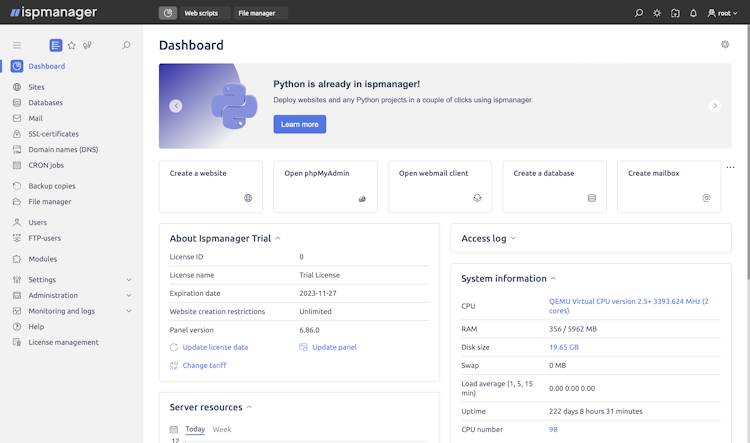Viewport: 750px width, 443px height.
Task: Collapse sidebar with hamburger icon
Action: coord(17,45)
